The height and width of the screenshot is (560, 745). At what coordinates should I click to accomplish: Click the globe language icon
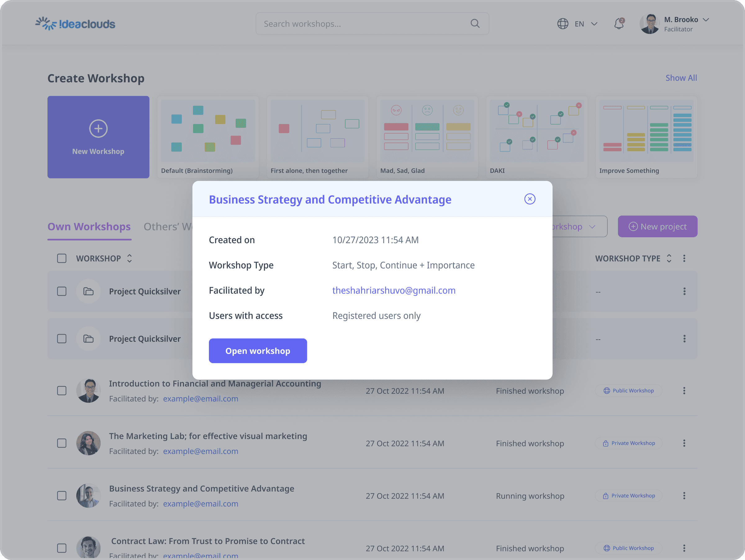coord(562,24)
